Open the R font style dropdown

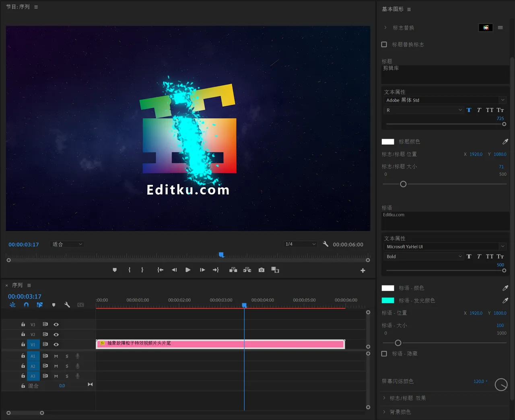[424, 110]
